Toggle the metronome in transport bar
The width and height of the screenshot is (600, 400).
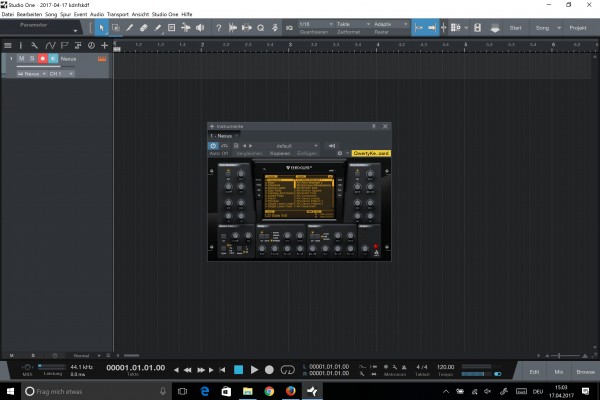coord(404,367)
